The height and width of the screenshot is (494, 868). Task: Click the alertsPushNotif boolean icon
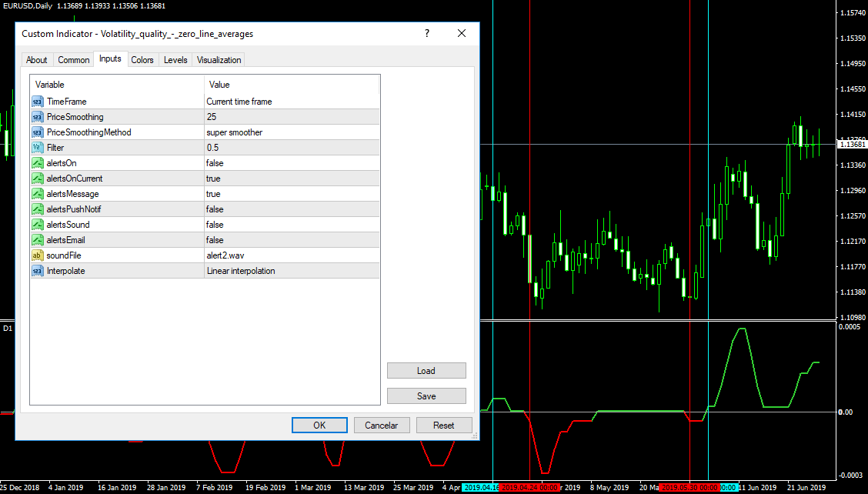(x=37, y=209)
